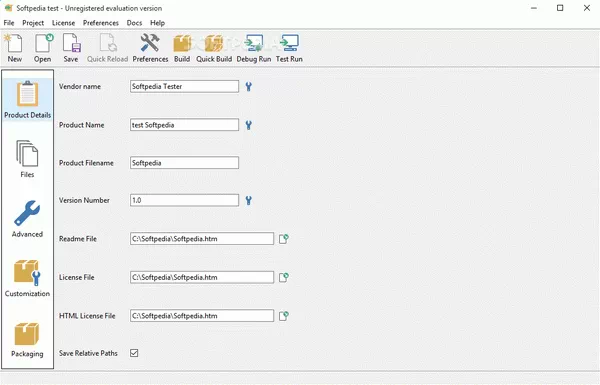Focus the Readme File path field
The width and height of the screenshot is (600, 385).
coord(202,239)
